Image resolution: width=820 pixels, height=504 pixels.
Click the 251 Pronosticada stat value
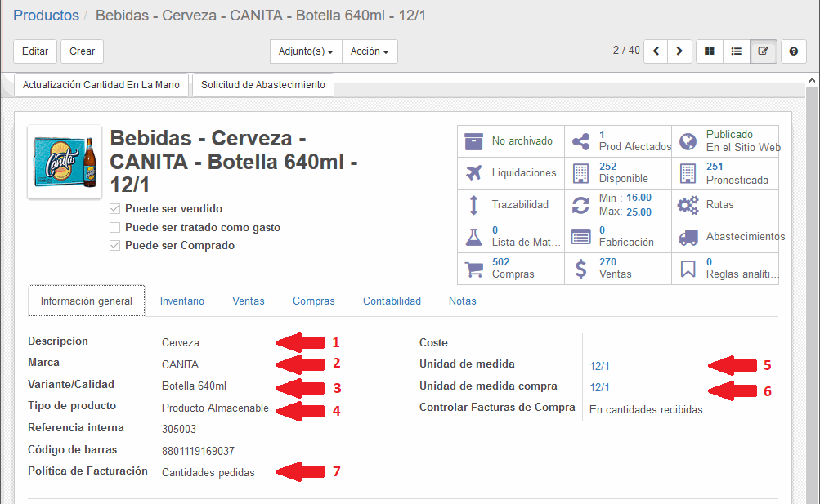click(x=715, y=167)
